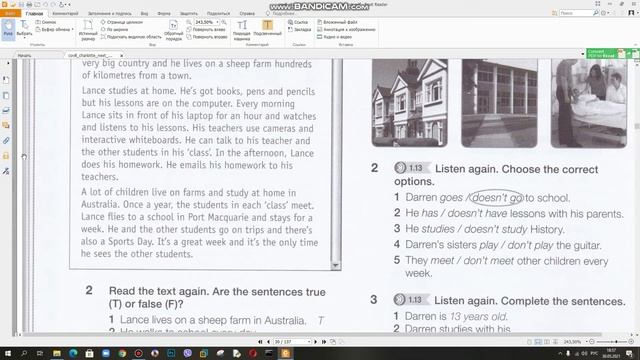Choose the Select (Выбрать) tool
The image size is (640, 360).
point(24,29)
